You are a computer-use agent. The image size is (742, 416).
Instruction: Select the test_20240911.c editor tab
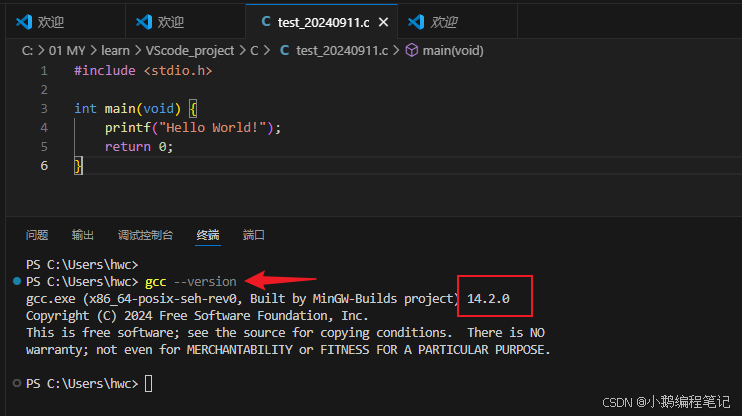[x=323, y=22]
